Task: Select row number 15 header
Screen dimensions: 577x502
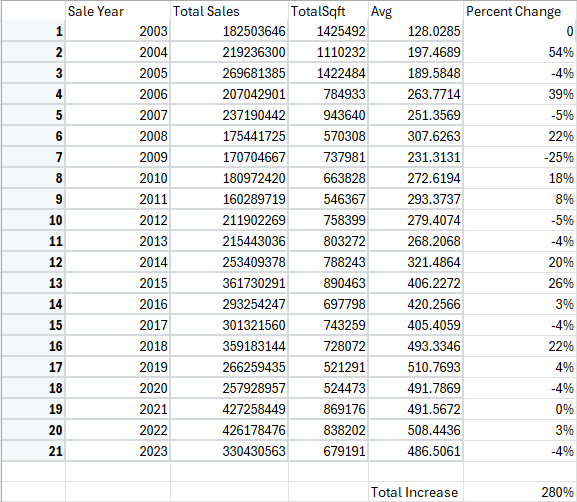Action: click(x=33, y=325)
